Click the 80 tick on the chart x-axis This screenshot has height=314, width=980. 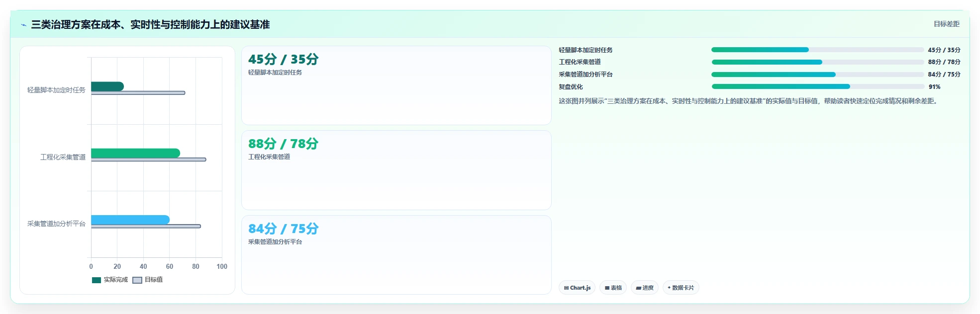coord(196,266)
